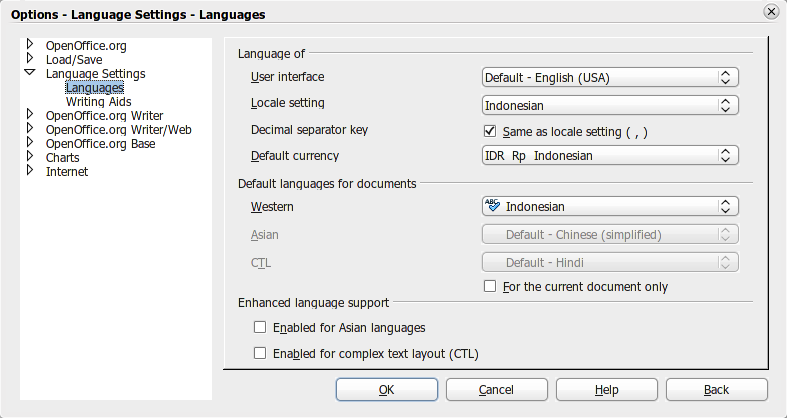Viewport: 787px width, 418px height.
Task: Enable For the current document only
Action: point(490,287)
